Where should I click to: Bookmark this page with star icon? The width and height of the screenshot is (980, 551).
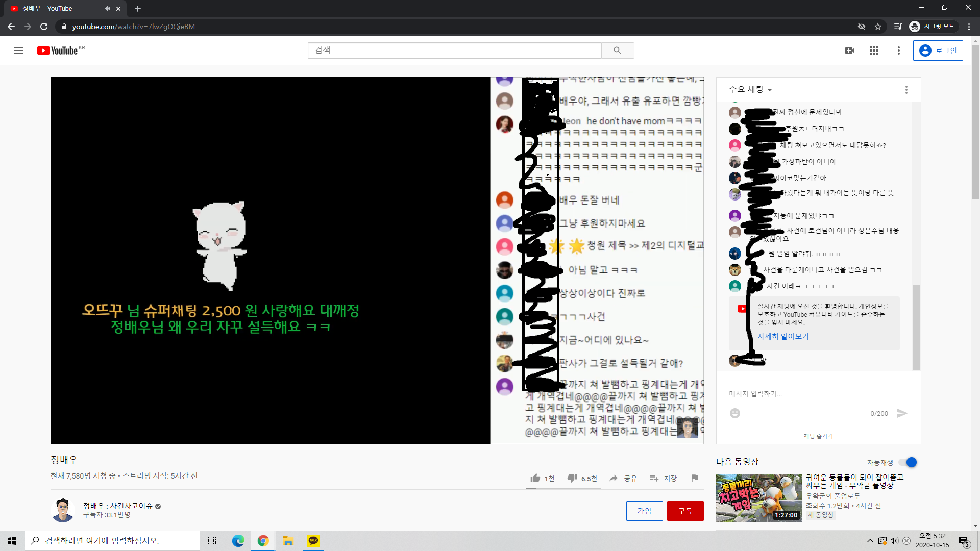878,27
